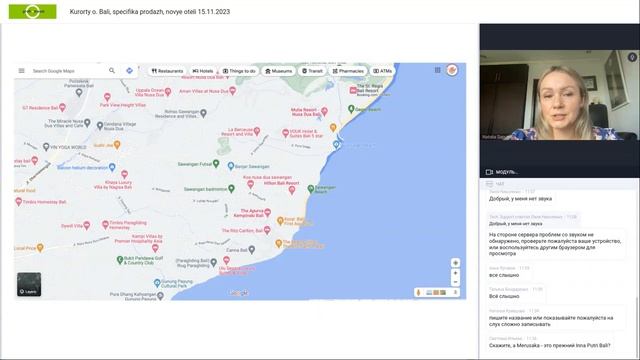This screenshot has width=640, height=360.
Task: Filter map by Pharmacies chip
Action: (x=348, y=71)
